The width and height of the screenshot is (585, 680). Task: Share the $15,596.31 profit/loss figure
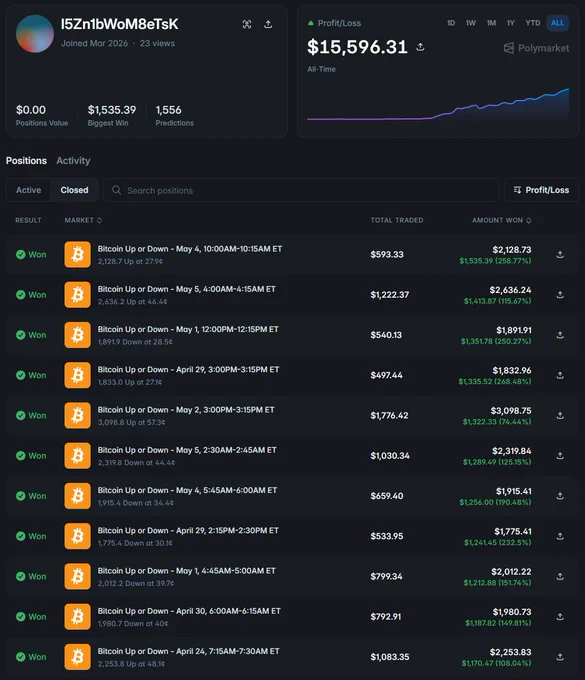pos(420,47)
